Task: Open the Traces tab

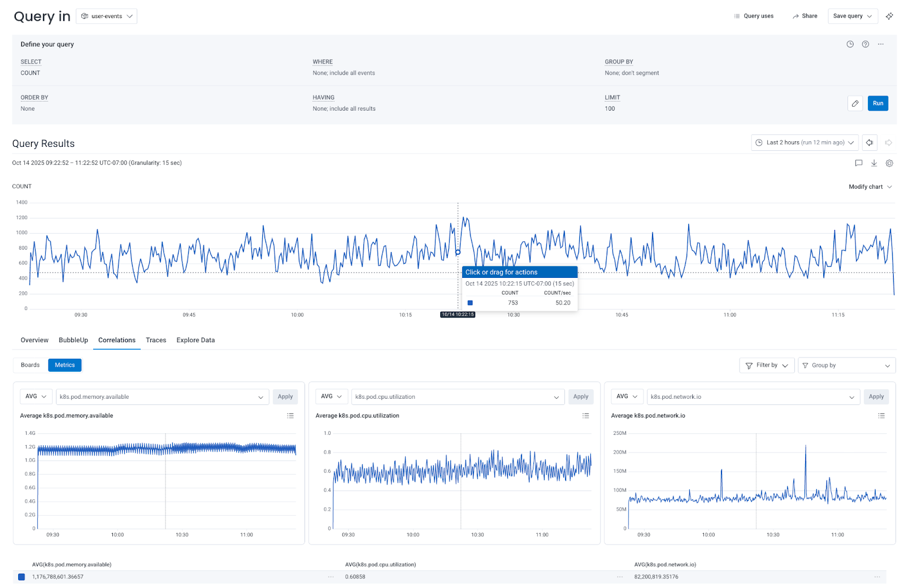Action: click(156, 340)
